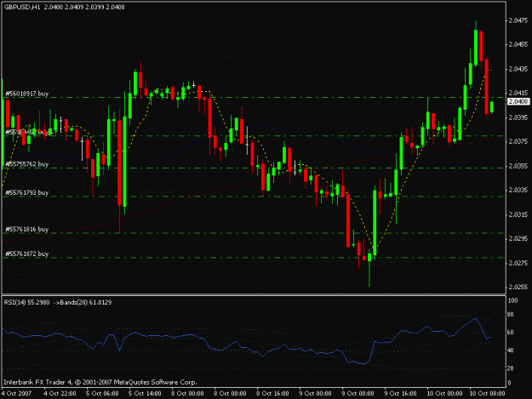The height and width of the screenshot is (399, 532).
Task: Select the "#56018917 buy" order label
Action: (x=26, y=94)
